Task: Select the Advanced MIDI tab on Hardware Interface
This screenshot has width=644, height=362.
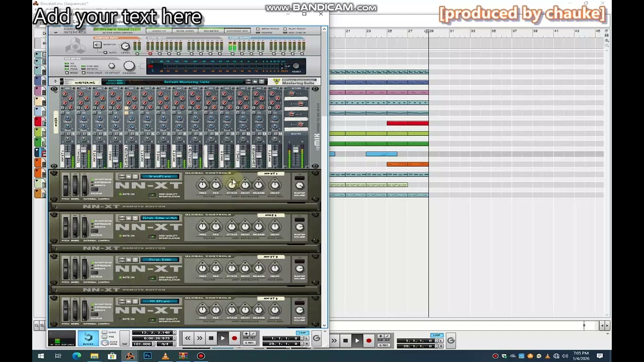Action: [x=237, y=31]
